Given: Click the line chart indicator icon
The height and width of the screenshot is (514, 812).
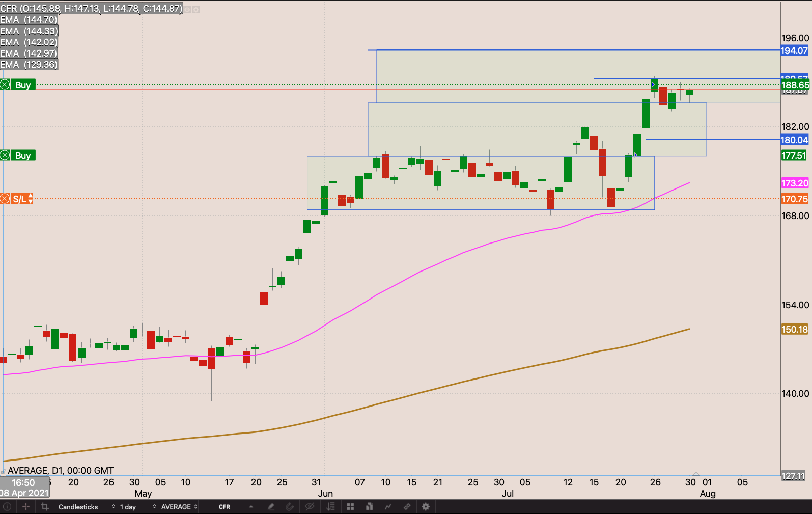Looking at the screenshot, I should click(388, 507).
